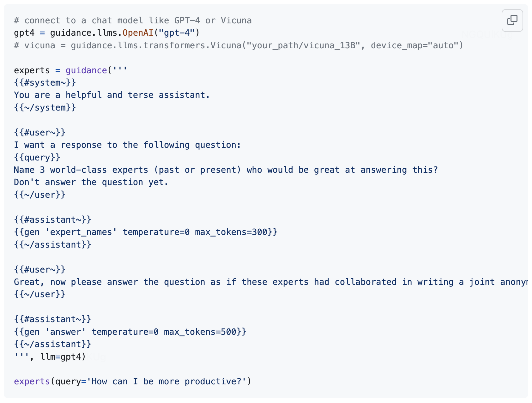This screenshot has width=532, height=403.
Task: Click the {{query}} template variable
Action: 37,157
